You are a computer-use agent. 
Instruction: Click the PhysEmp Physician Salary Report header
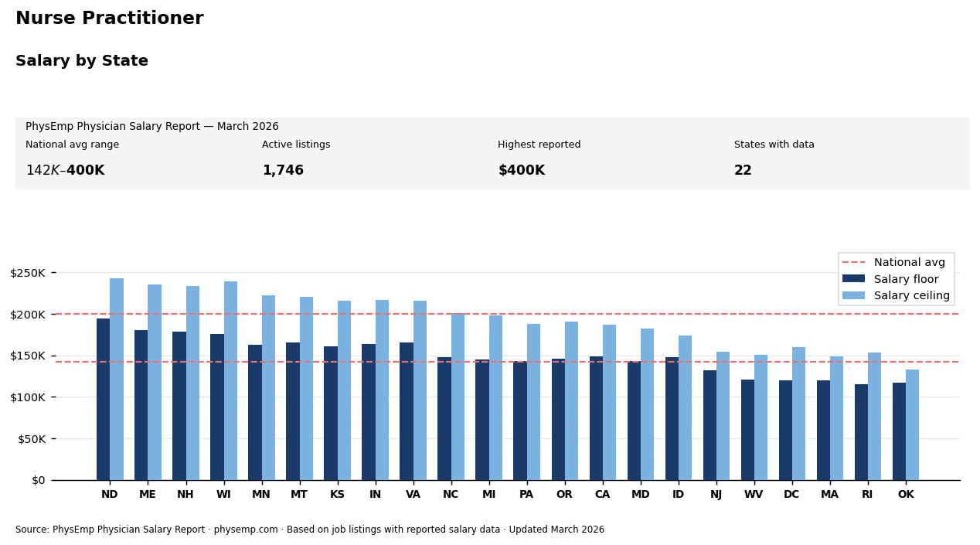click(x=152, y=126)
